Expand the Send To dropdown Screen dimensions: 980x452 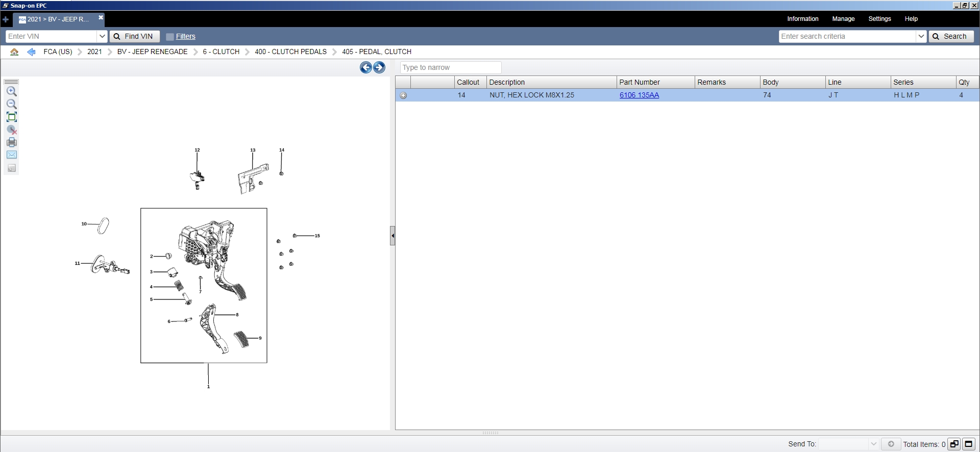coord(873,444)
